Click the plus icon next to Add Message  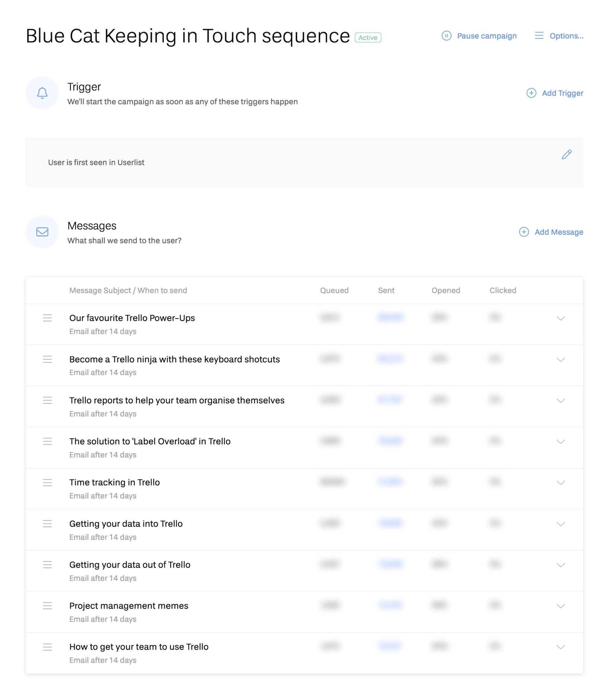(524, 232)
